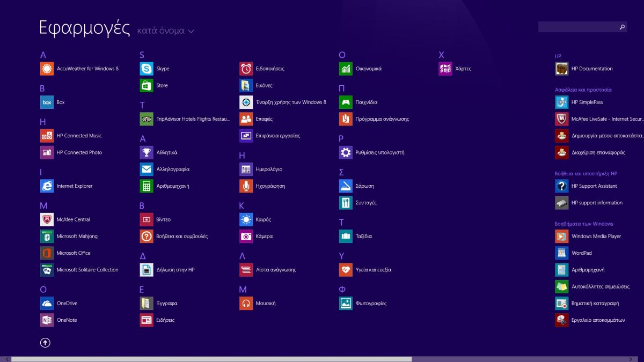
Task: Open HP Connected Photo icon
Action: pyautogui.click(x=47, y=152)
